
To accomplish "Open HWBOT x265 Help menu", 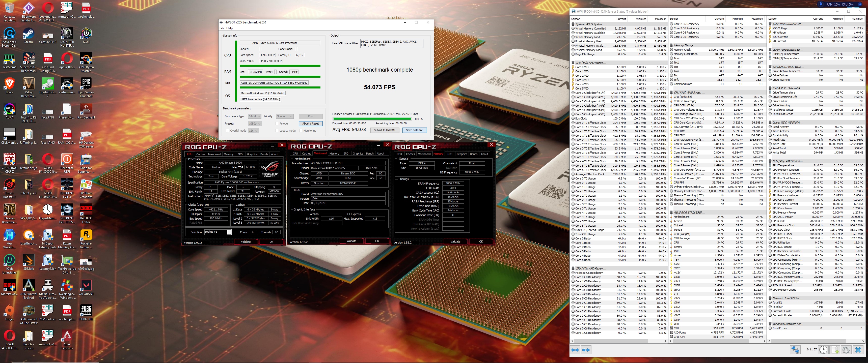I will tap(229, 28).
